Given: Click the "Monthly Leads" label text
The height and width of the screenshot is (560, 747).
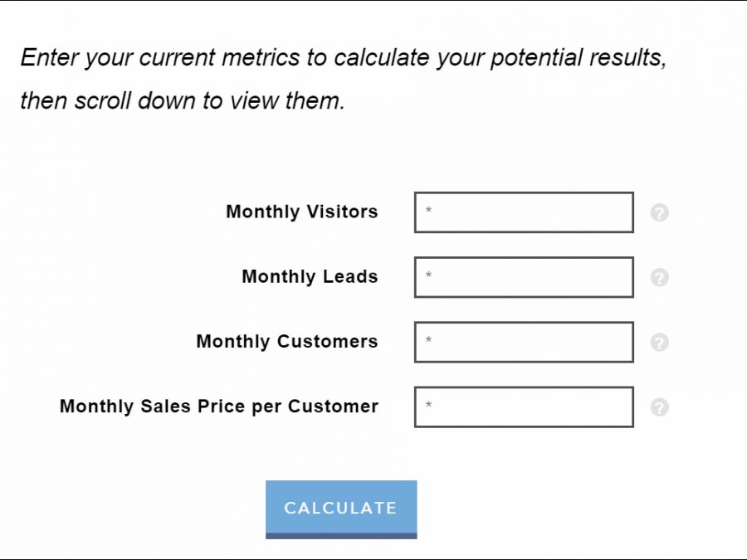Looking at the screenshot, I should pyautogui.click(x=310, y=276).
